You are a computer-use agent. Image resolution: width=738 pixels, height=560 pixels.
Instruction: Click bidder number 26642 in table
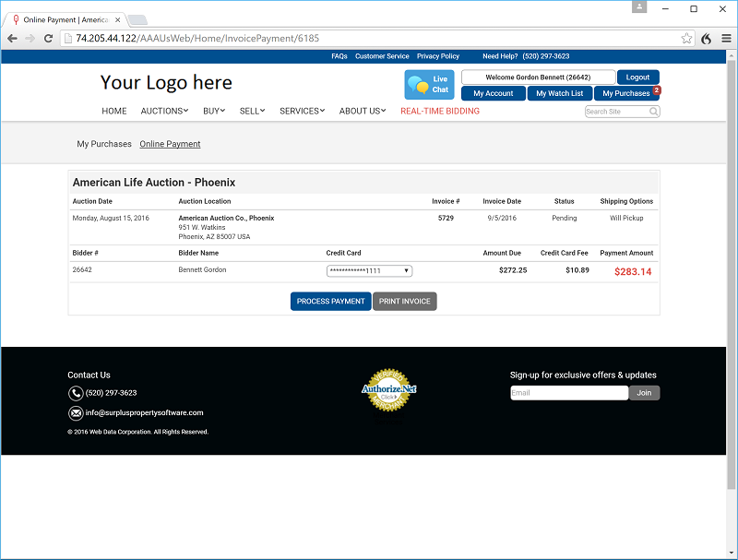coord(82,269)
